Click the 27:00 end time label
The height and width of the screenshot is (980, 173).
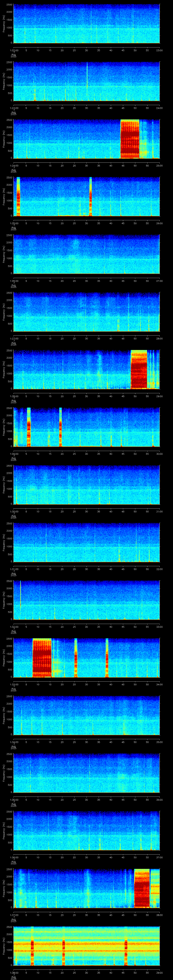click(x=159, y=281)
